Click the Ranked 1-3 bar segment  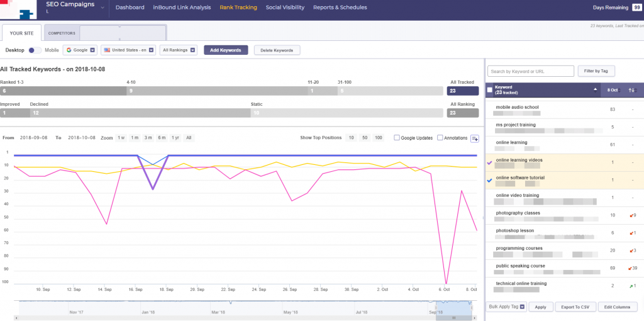pyautogui.click(x=64, y=91)
